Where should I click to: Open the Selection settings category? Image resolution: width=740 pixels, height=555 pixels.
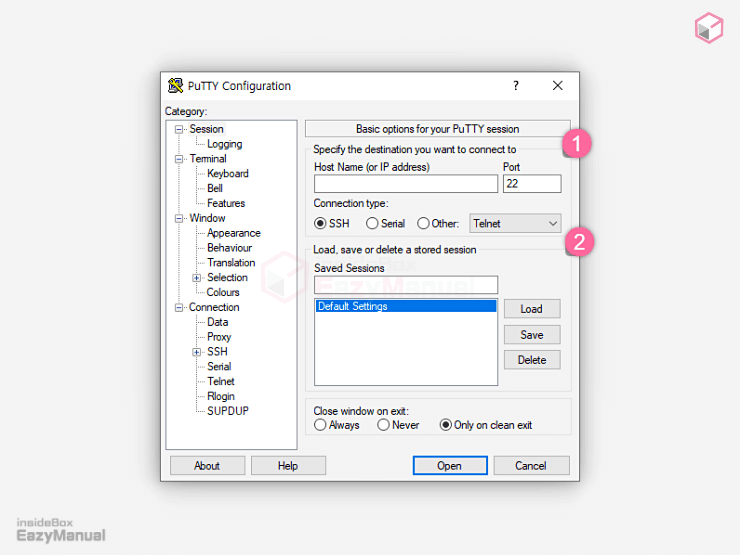coord(227,278)
